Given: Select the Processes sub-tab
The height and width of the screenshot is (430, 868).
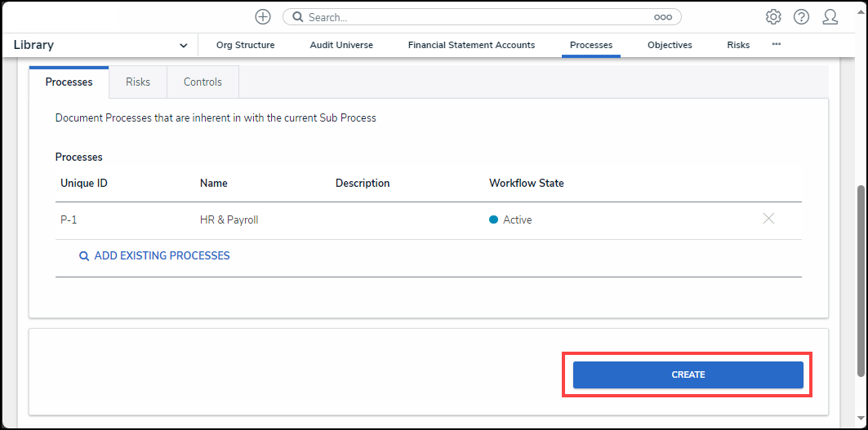Looking at the screenshot, I should 69,82.
